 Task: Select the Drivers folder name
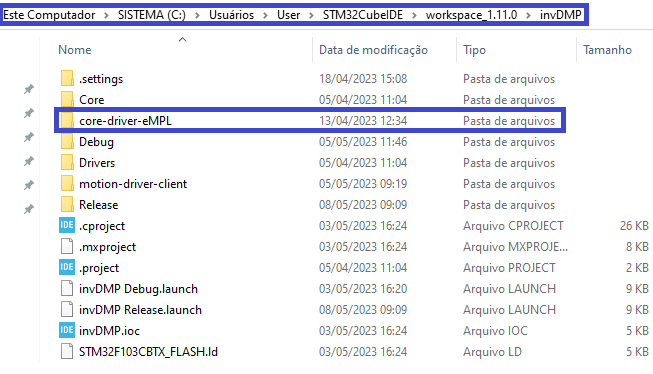click(97, 162)
